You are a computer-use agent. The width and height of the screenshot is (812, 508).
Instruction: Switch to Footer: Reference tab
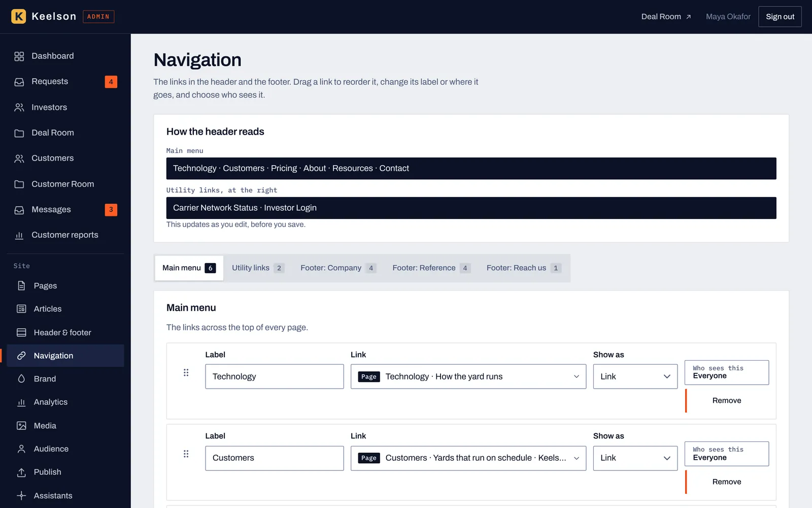[431, 268]
